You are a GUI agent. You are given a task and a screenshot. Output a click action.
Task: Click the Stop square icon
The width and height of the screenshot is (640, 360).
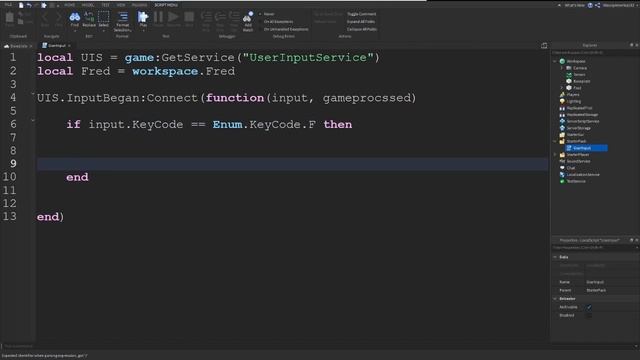[189, 17]
